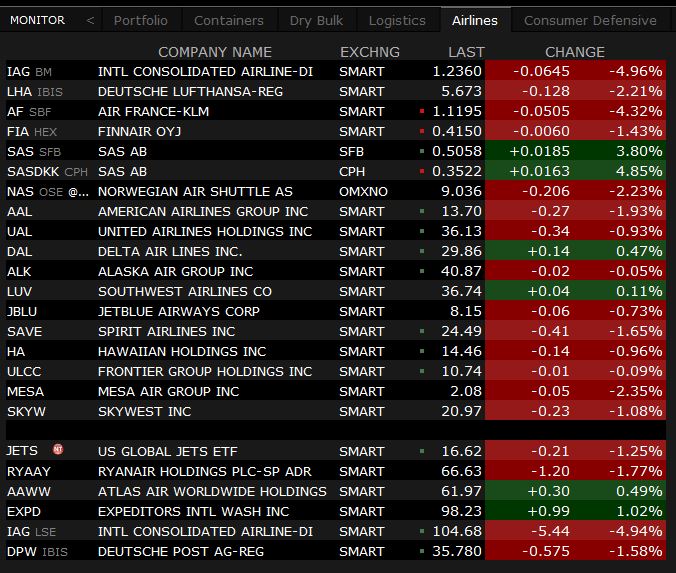Click change percent -4.96% cell
This screenshot has height=573, width=676.
636,71
